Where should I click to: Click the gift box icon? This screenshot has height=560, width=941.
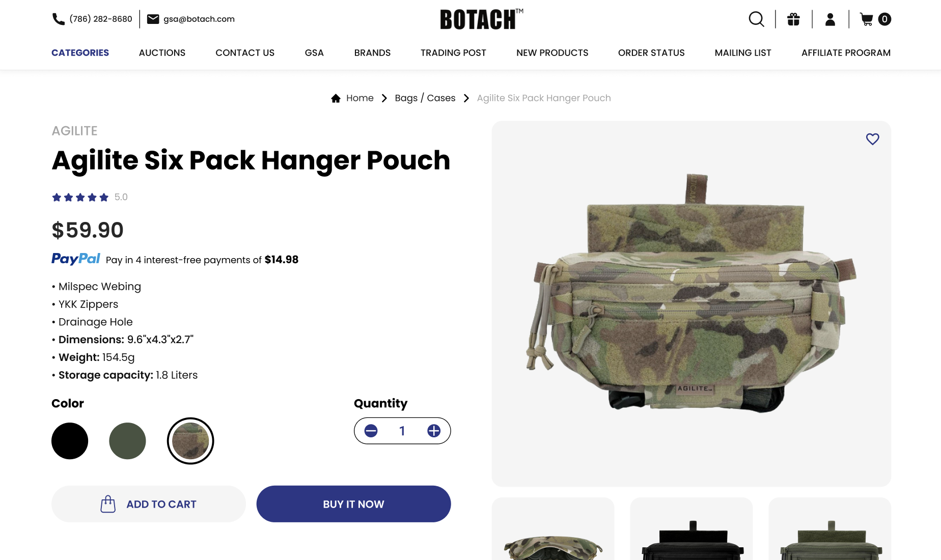click(x=793, y=19)
